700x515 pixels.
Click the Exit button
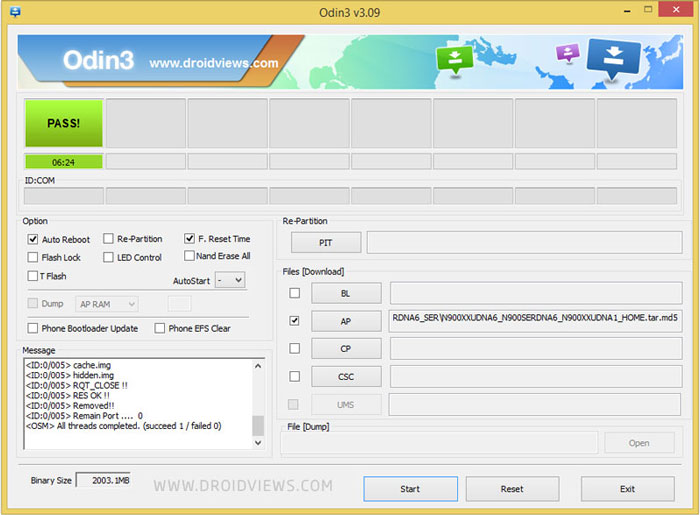coord(627,489)
